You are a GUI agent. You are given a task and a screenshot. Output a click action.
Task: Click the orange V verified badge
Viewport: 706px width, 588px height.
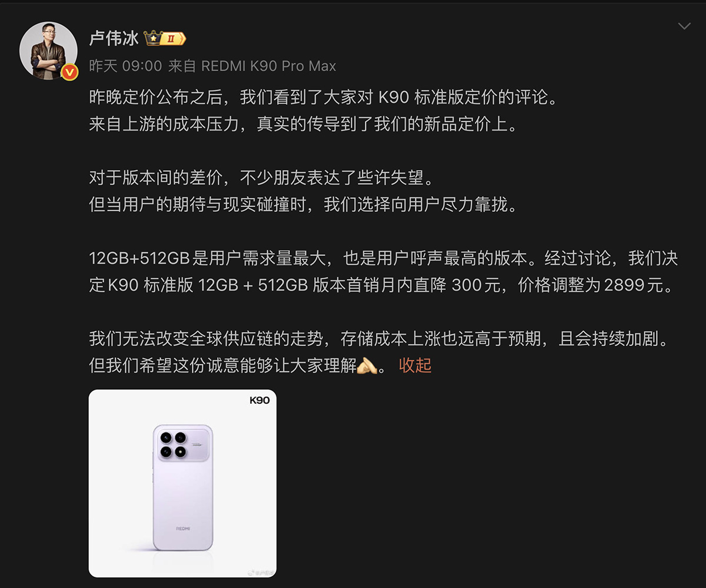coord(70,72)
